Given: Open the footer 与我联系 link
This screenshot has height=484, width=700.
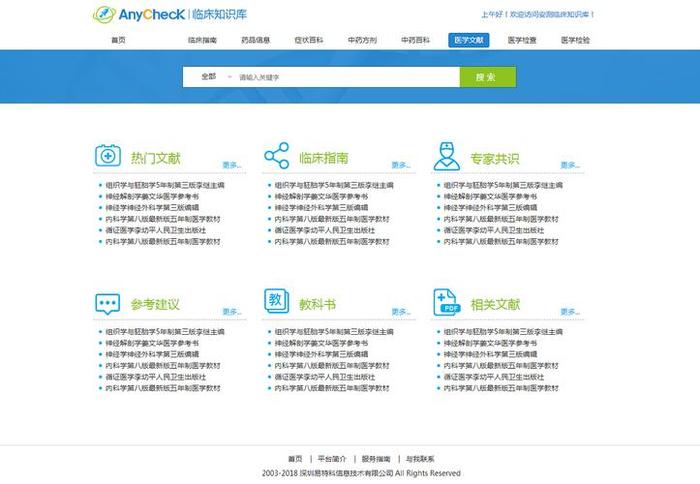Looking at the screenshot, I should [x=420, y=459].
